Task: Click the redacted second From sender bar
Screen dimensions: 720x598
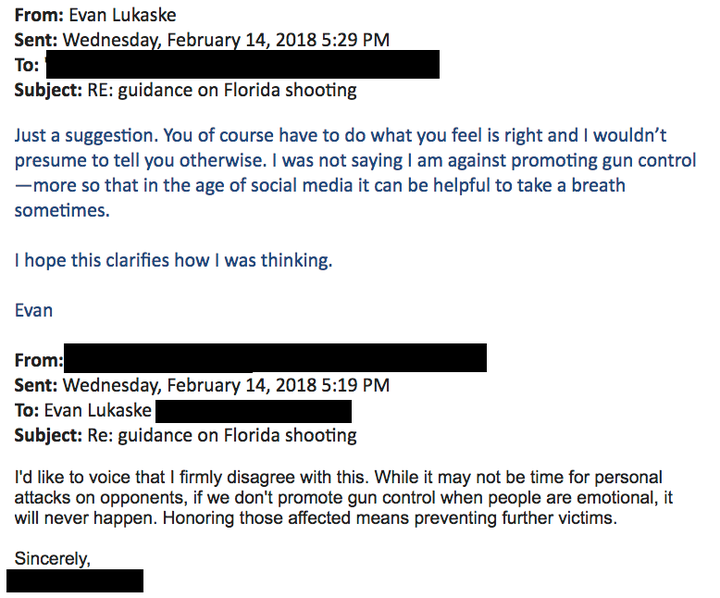Action: tap(276, 357)
